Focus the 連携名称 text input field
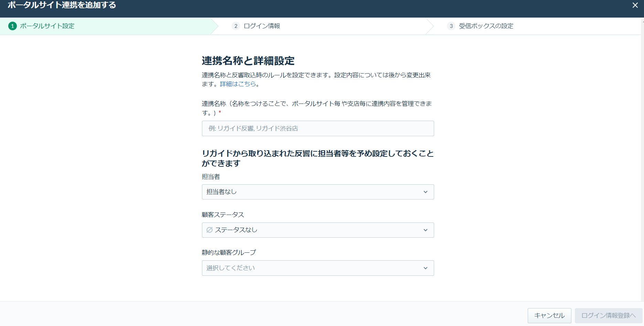Viewport: 644px width, 326px height. click(318, 128)
